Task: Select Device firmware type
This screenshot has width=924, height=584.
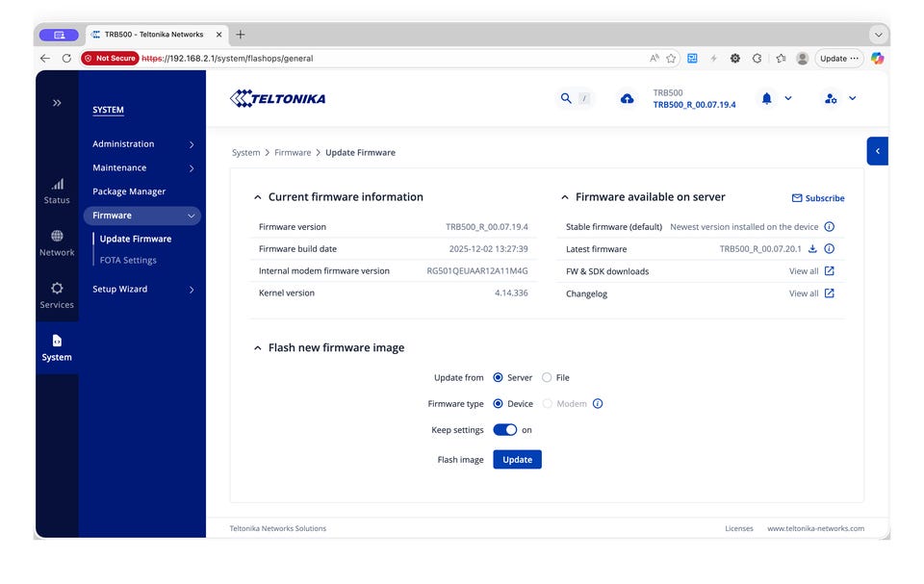Action: click(498, 404)
